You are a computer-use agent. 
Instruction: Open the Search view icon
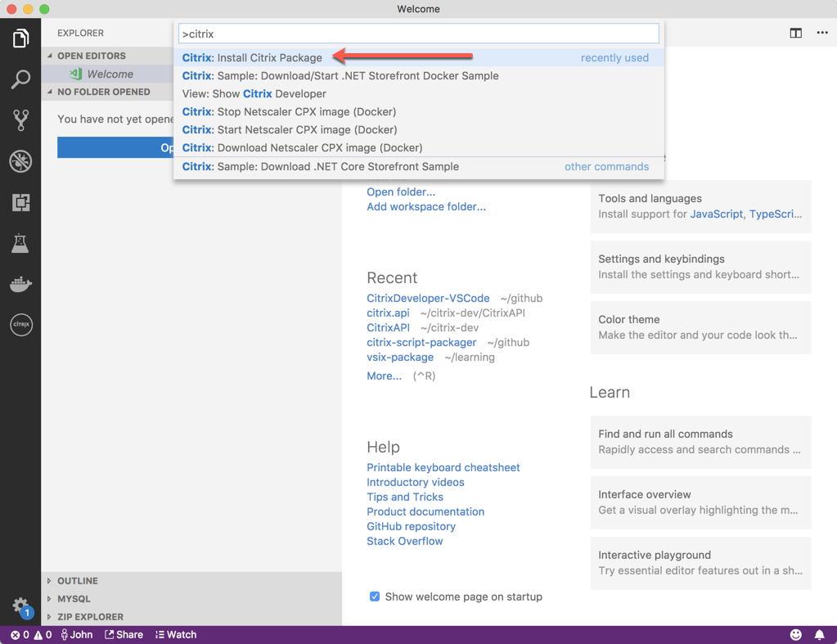[20, 79]
